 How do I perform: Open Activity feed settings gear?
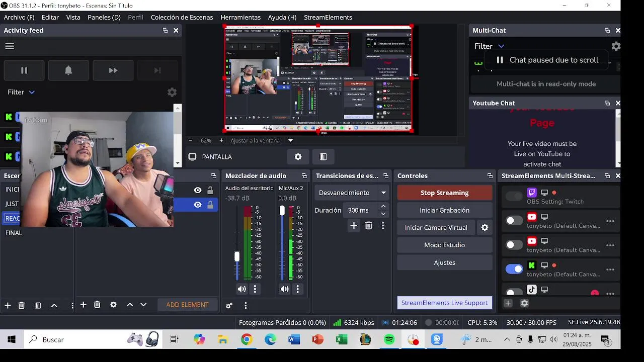[172, 93]
